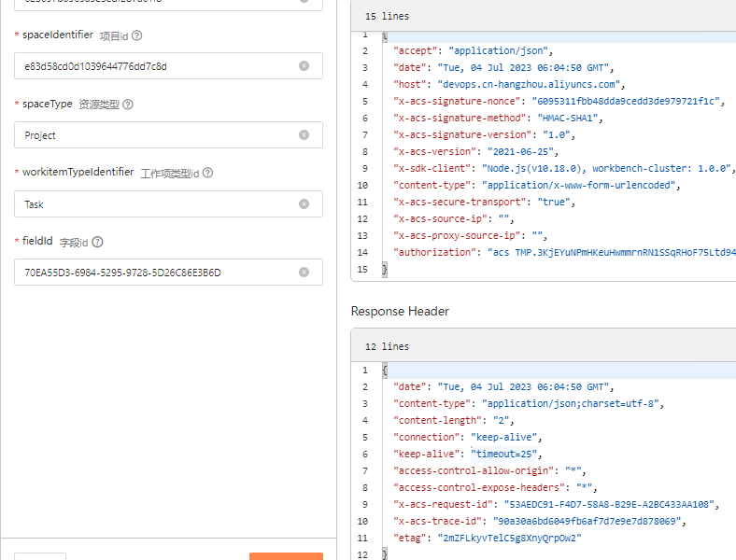Viewport: 736px width, 560px height.
Task: Show help icon next to workitemTypeIdentifier
Action: point(208,173)
